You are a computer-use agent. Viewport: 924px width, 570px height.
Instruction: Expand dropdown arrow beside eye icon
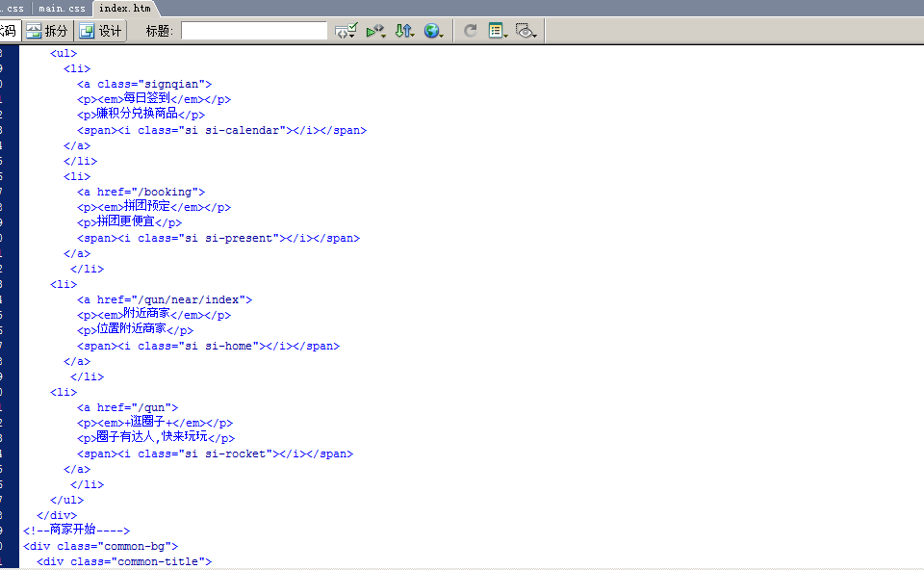point(535,34)
